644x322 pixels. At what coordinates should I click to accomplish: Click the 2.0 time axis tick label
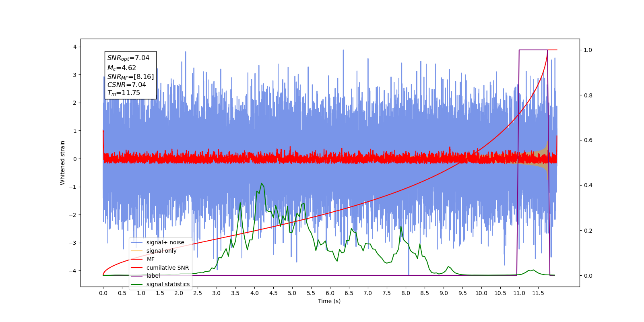pyautogui.click(x=179, y=293)
